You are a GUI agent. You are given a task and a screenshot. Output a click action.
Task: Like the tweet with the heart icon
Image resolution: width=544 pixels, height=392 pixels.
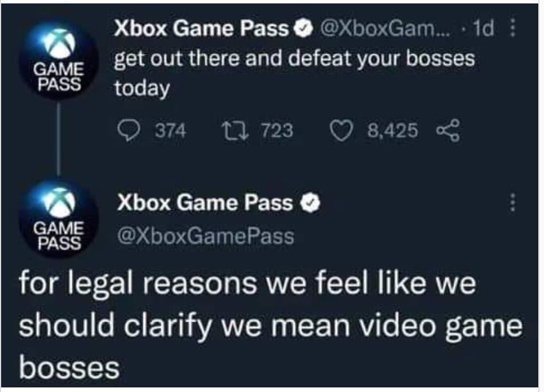(x=341, y=132)
